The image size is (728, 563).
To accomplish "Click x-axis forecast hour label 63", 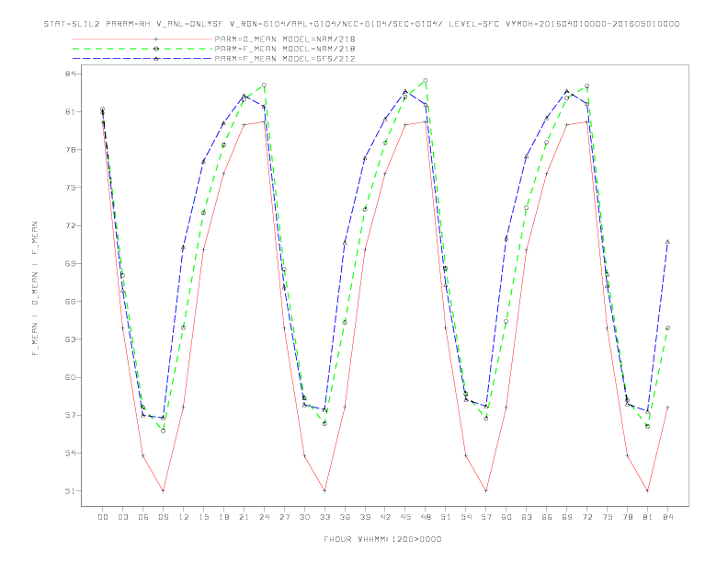I will pos(527,517).
